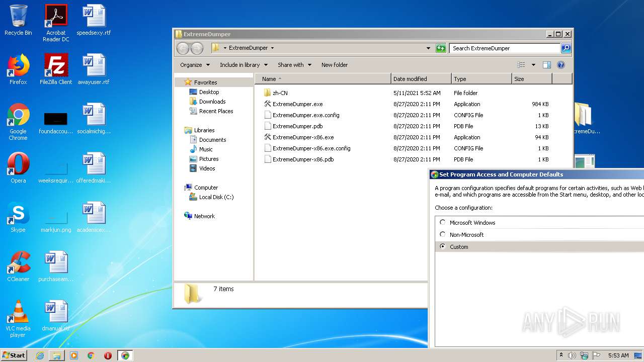The height and width of the screenshot is (362, 644).
Task: Click Favorites in the navigation pane
Action: pyautogui.click(x=205, y=82)
